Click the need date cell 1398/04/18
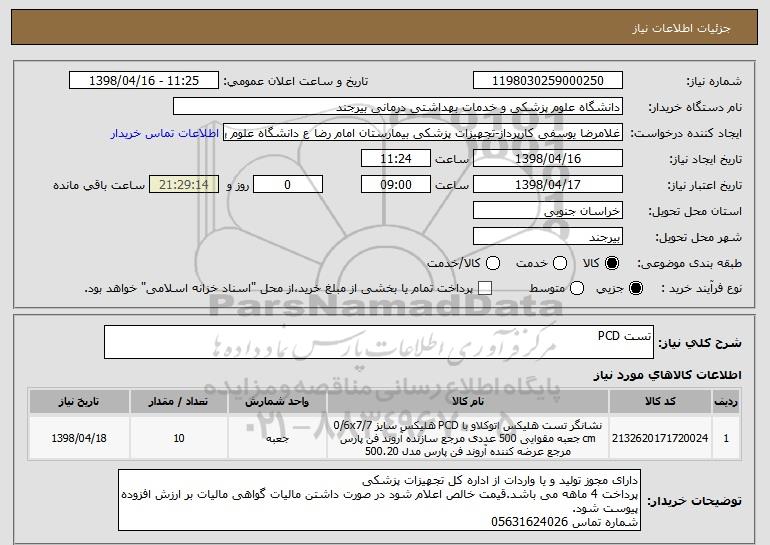The height and width of the screenshot is (545, 770). [79, 438]
